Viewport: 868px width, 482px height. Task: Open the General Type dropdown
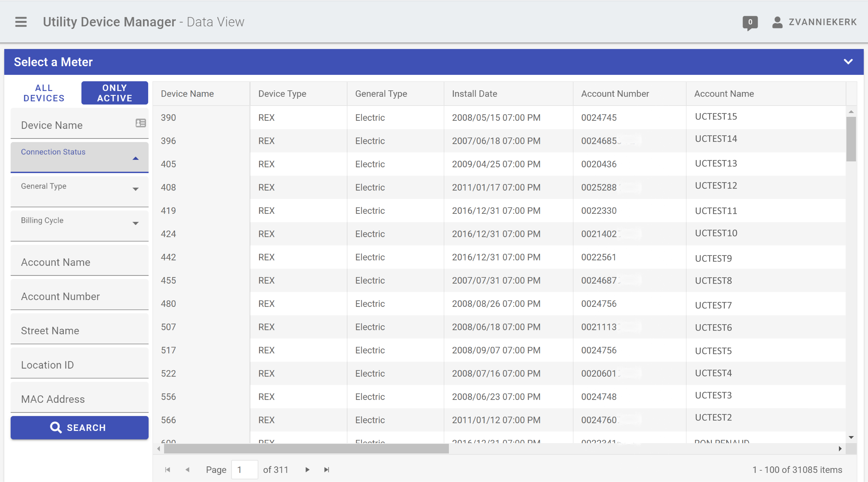tap(136, 189)
